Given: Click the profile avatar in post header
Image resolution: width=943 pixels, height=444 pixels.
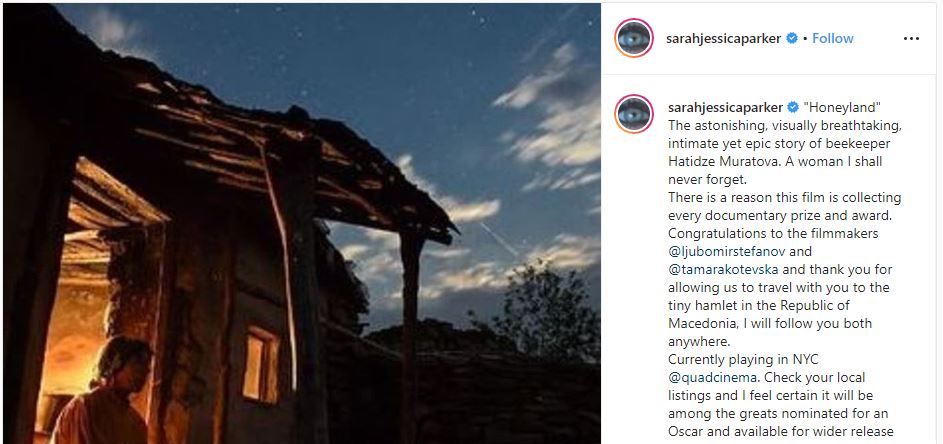Looking at the screenshot, I should [x=634, y=39].
